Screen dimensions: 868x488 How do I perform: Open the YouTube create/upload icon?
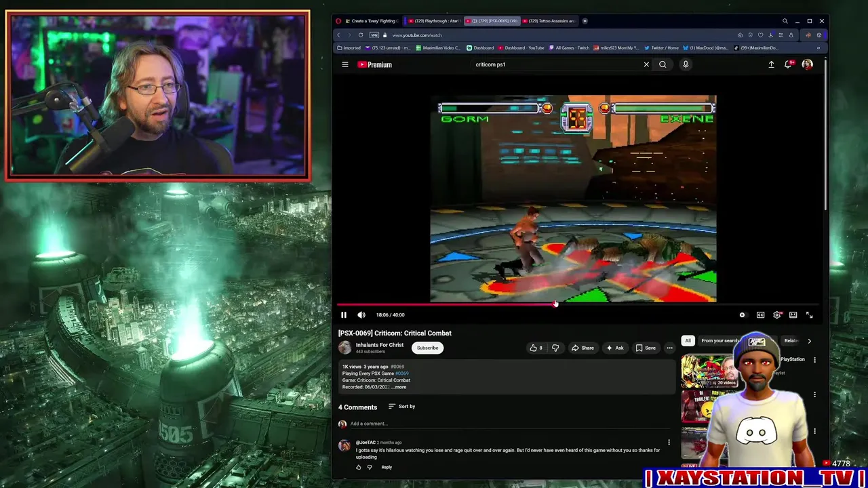pyautogui.click(x=771, y=64)
